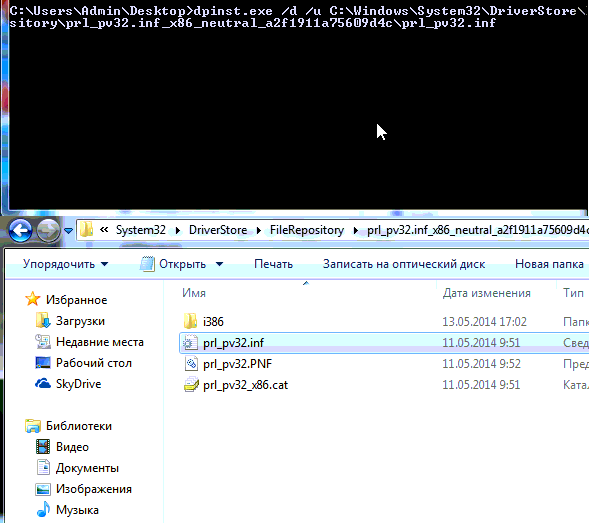Viewport: 589px width, 523px height.
Task: Click the folder icon in address bar
Action: click(x=87, y=230)
